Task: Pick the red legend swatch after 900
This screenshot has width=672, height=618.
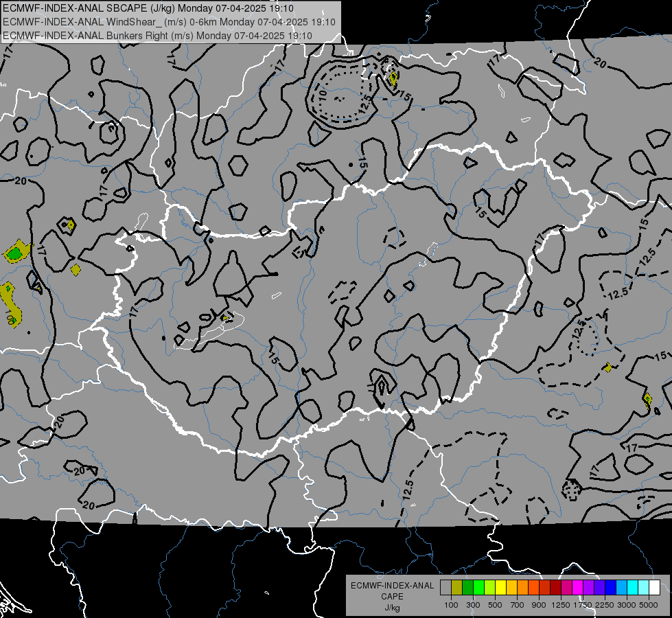Action: (545, 588)
